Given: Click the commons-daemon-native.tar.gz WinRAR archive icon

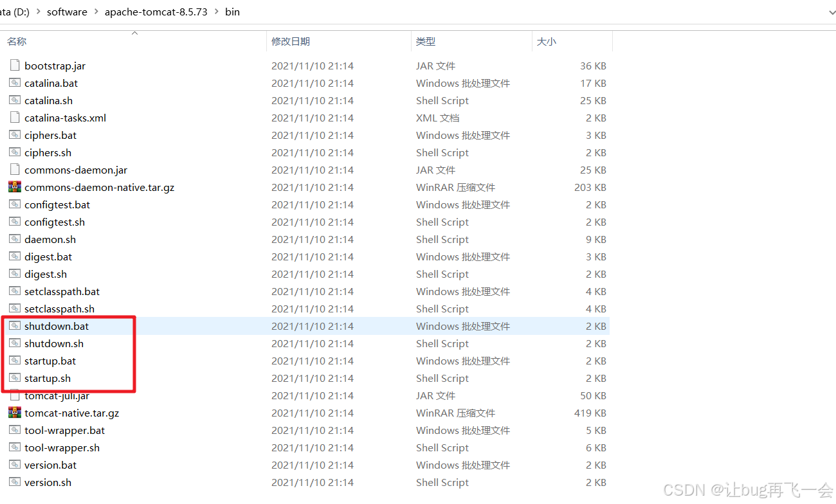Looking at the screenshot, I should click(x=14, y=187).
